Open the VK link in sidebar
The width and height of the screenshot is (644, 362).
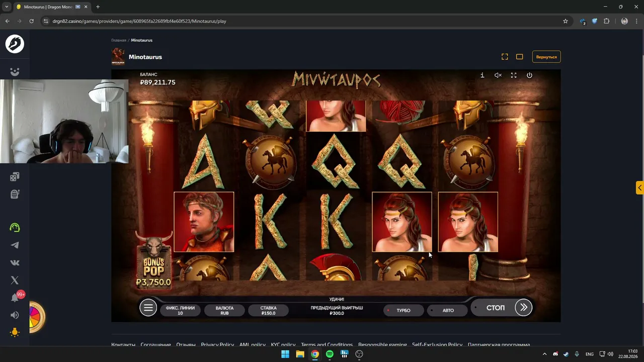15,262
